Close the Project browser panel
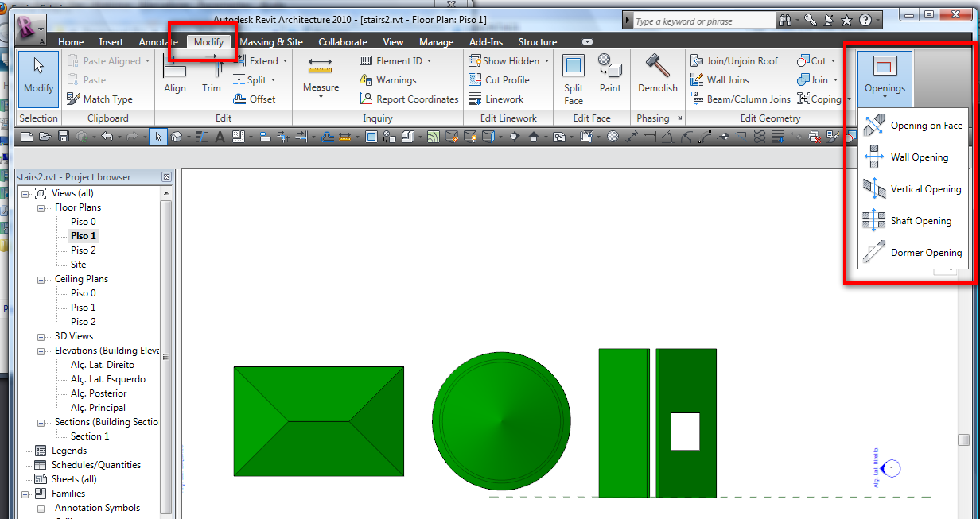980x519 pixels. coord(166,177)
